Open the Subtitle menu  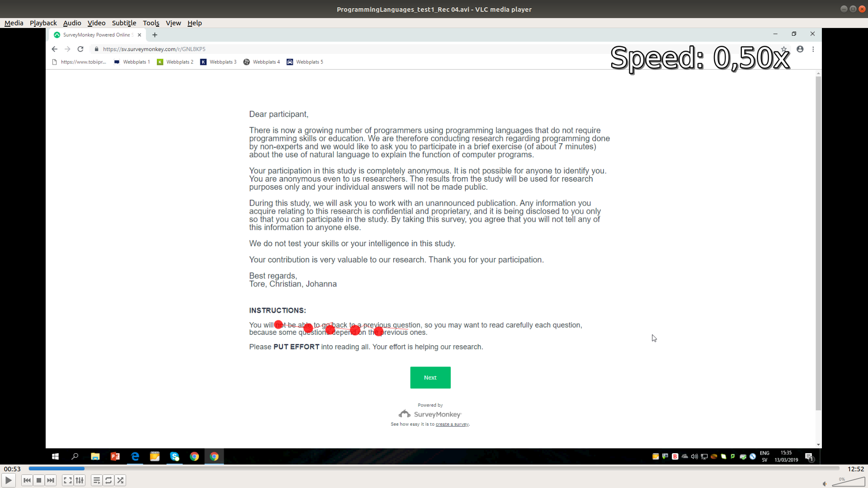[124, 23]
